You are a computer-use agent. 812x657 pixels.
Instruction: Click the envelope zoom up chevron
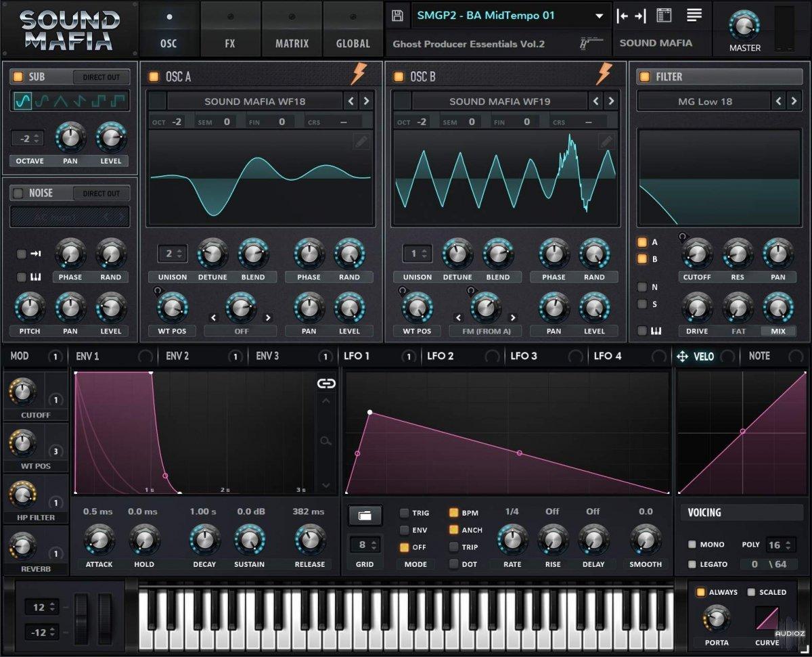point(326,401)
